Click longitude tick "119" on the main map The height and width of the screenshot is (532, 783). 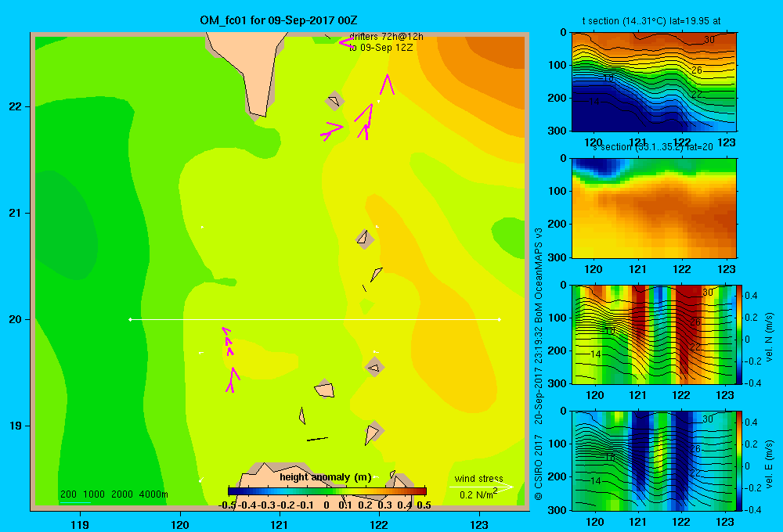(x=81, y=524)
